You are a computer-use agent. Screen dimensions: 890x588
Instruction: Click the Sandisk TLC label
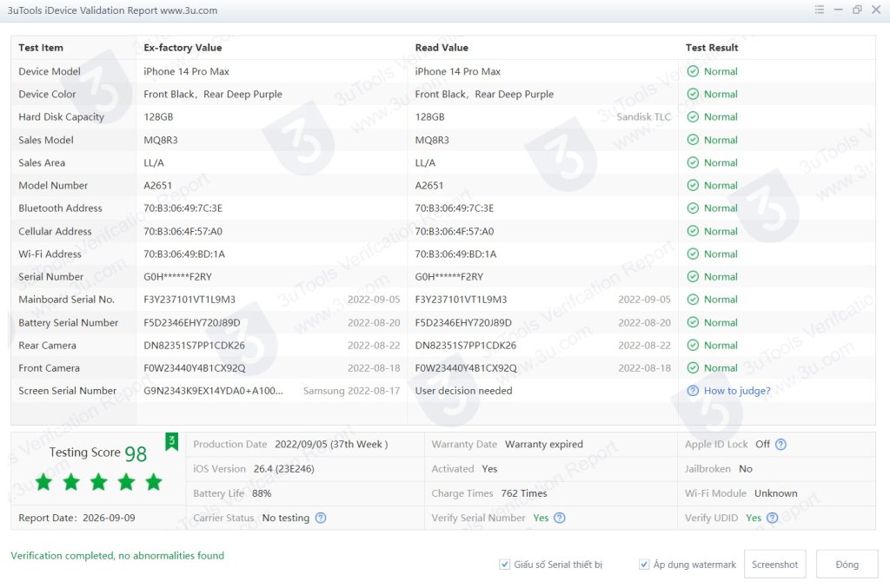644,116
